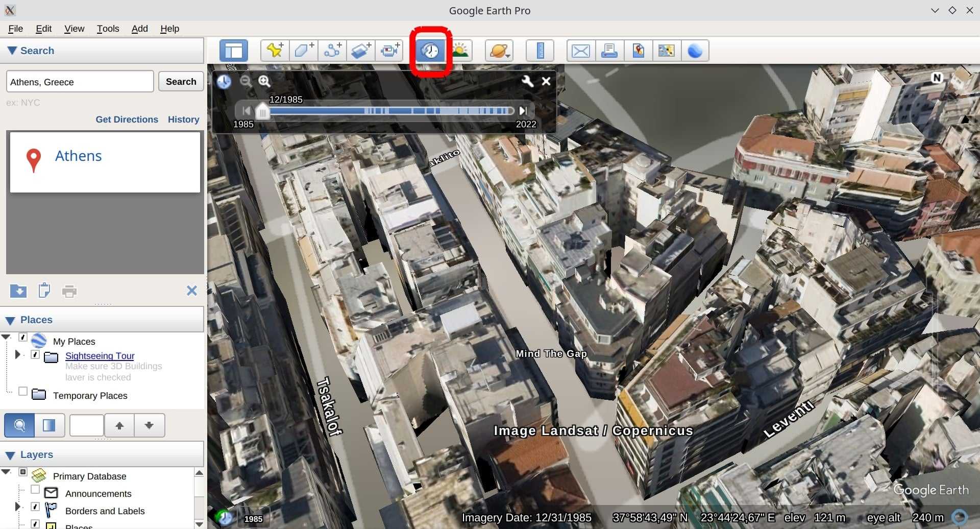Collapse the Primary Database tree node

click(x=6, y=472)
